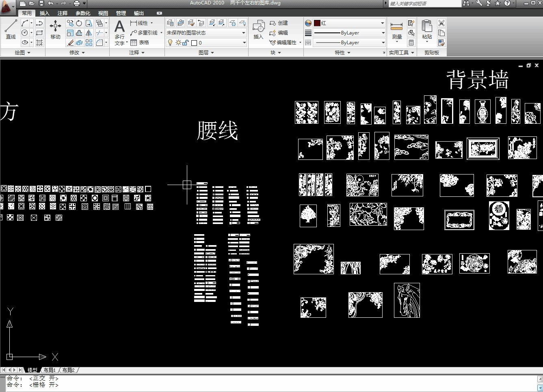Click the search binoculars icon
Viewport: 543px width, 392px height.
pyautogui.click(x=466, y=3)
